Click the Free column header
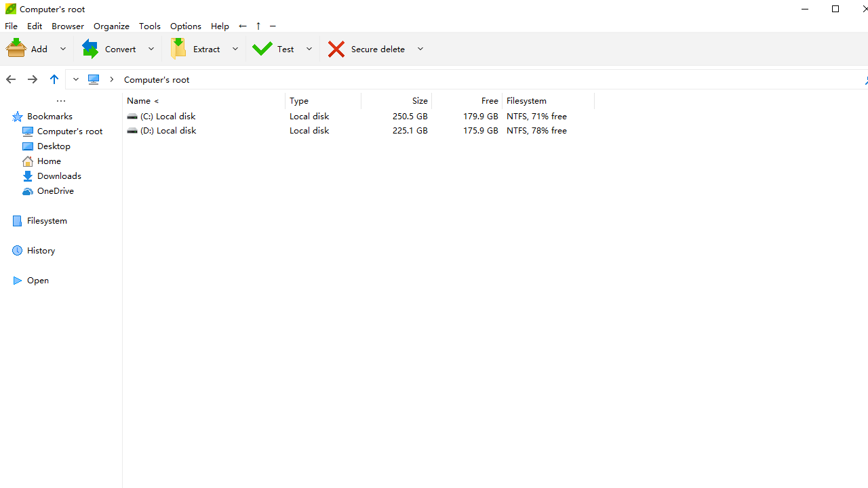868x488 pixels. click(467, 101)
